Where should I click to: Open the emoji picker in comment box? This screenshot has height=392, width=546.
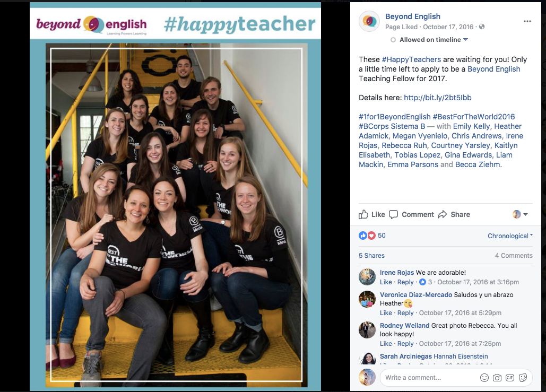[484, 378]
